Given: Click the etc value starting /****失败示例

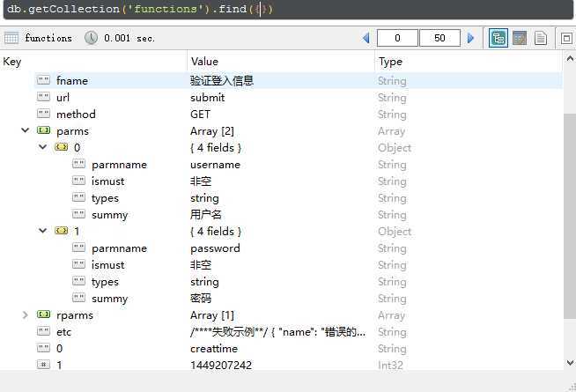Looking at the screenshot, I should coord(277,332).
